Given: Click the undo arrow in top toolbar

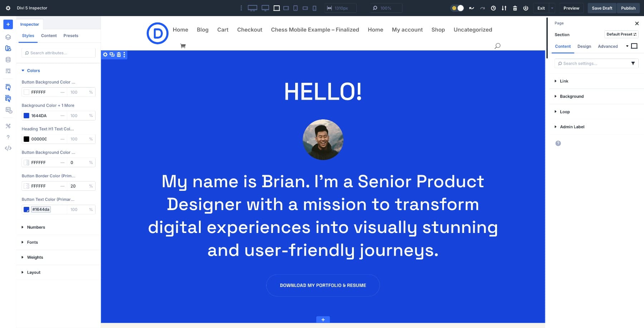Looking at the screenshot, I should [472, 8].
